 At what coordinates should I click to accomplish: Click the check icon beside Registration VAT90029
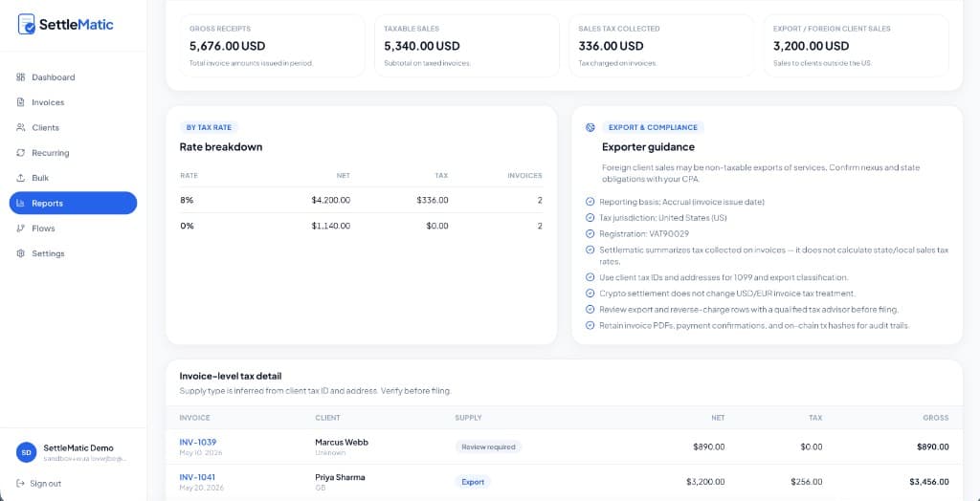(590, 233)
